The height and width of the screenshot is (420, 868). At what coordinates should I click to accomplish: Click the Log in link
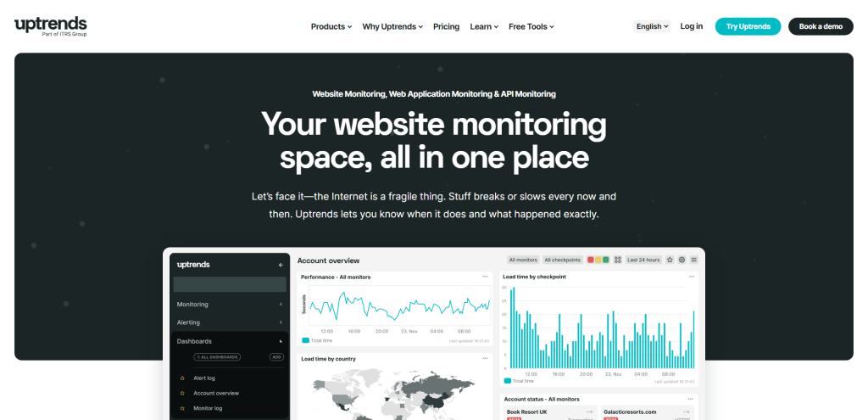pyautogui.click(x=692, y=26)
